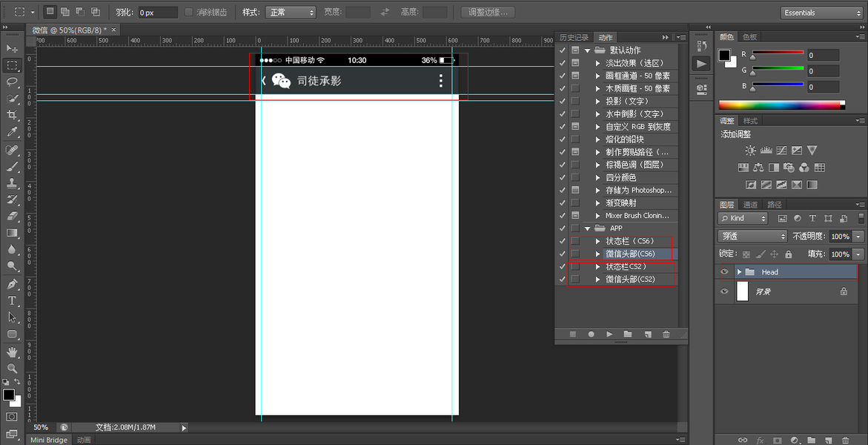Screen dimensions: 868x445
Task: Switch to the 色板 swatches tab
Action: [749, 37]
